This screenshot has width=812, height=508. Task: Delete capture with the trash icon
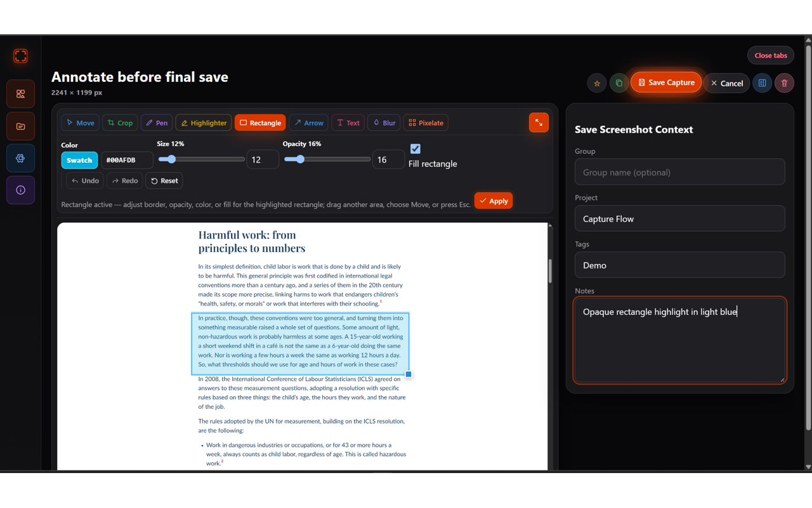pyautogui.click(x=784, y=83)
